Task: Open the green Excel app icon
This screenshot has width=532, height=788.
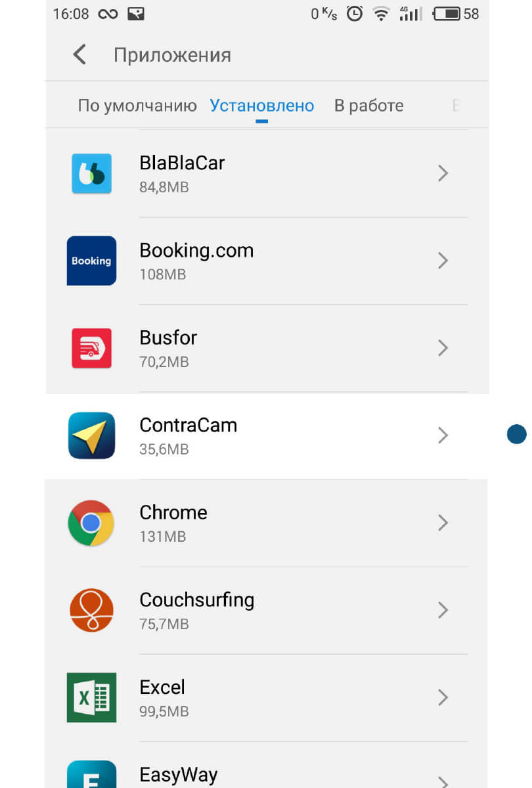Action: tap(91, 697)
